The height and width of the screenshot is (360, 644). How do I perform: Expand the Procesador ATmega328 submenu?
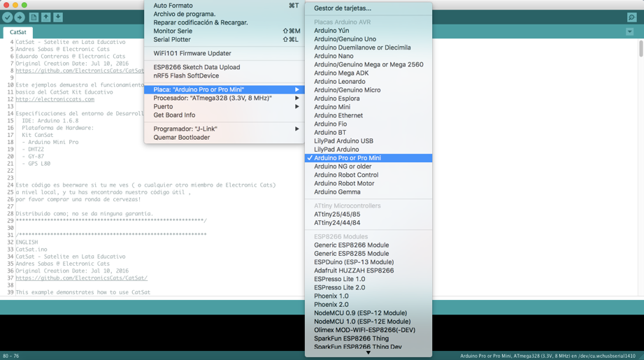(224, 98)
